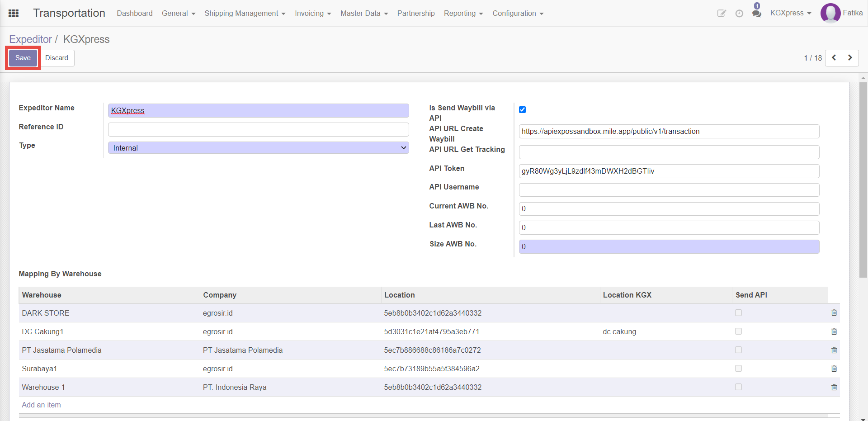Toggle Send API checkbox for DC Cakung1

738,331
